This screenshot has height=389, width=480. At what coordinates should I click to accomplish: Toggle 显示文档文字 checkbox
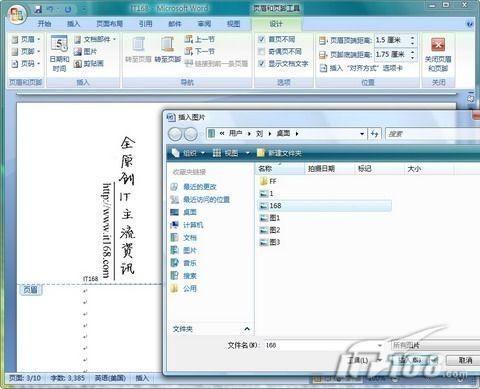[262, 63]
